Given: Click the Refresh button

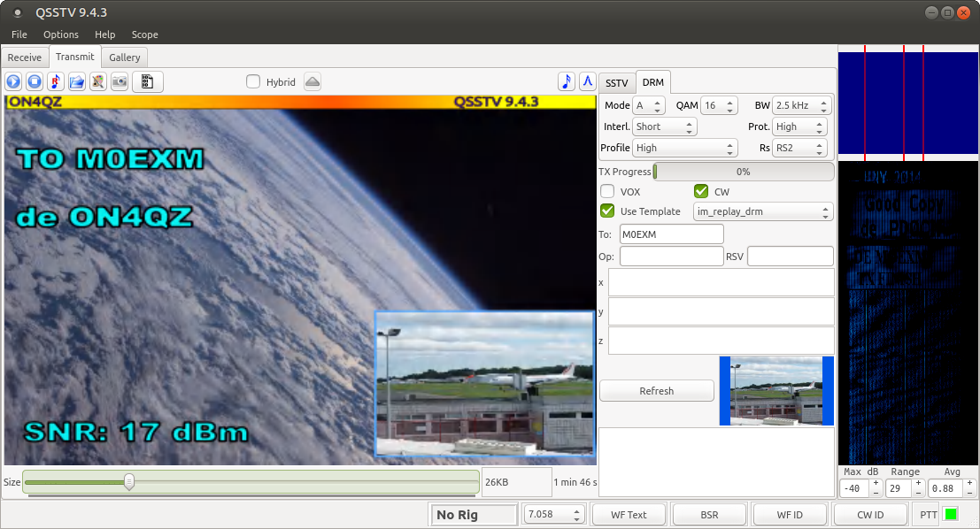Looking at the screenshot, I should [x=656, y=391].
